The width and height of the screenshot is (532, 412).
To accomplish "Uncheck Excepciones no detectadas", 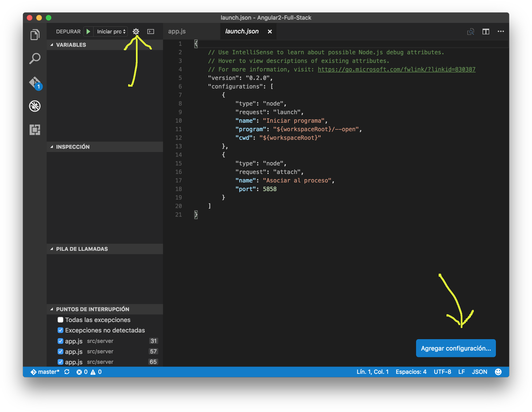I will point(60,330).
